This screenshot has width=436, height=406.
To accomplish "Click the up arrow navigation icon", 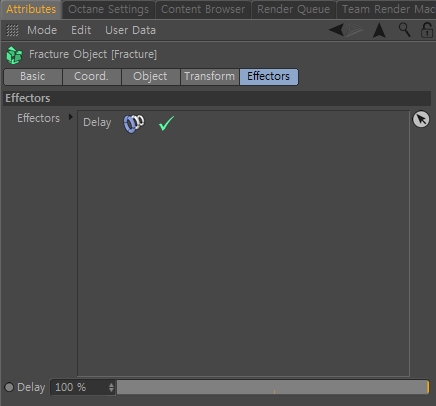I will pos(379,30).
